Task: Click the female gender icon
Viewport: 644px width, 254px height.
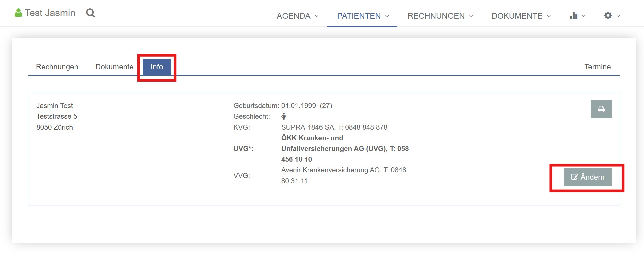Action: click(284, 116)
